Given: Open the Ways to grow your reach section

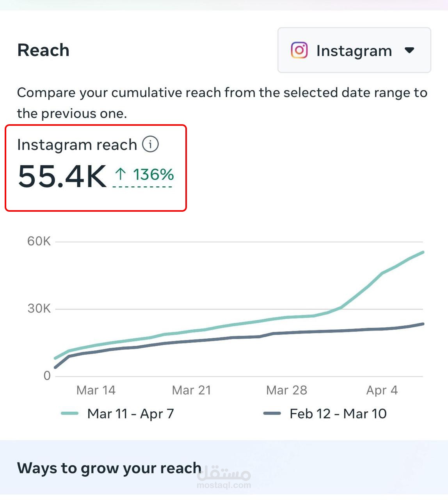Looking at the screenshot, I should click(109, 468).
